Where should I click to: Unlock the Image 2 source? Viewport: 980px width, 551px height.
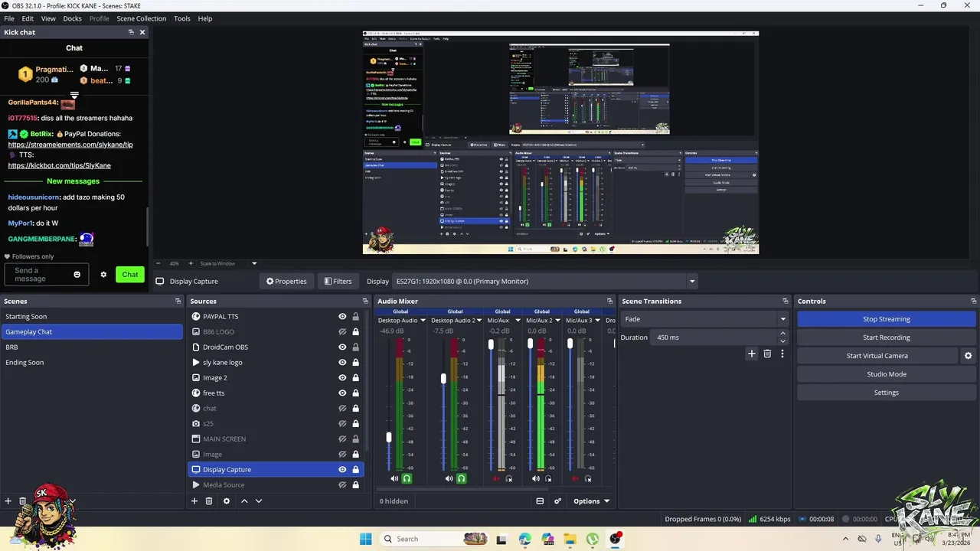coord(355,377)
